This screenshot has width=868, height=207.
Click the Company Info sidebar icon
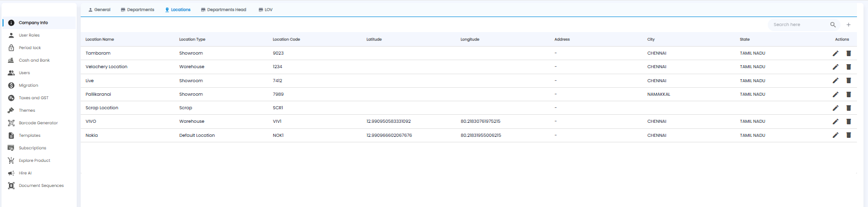coord(11,23)
